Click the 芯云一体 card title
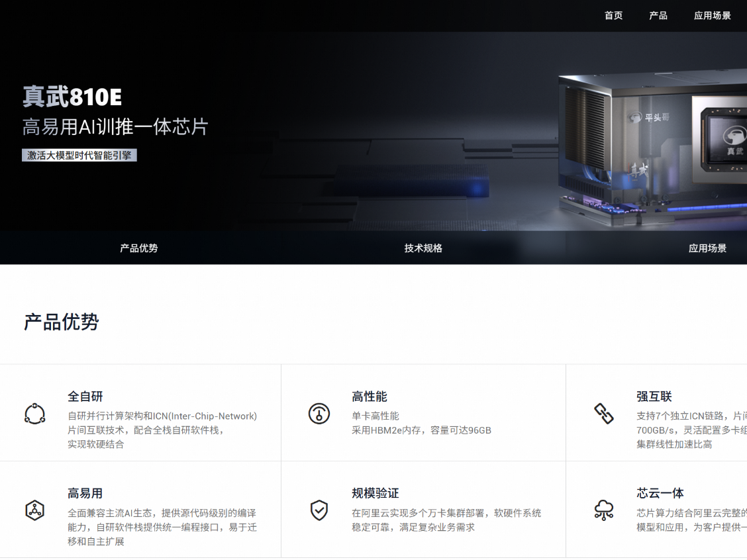 point(660,493)
